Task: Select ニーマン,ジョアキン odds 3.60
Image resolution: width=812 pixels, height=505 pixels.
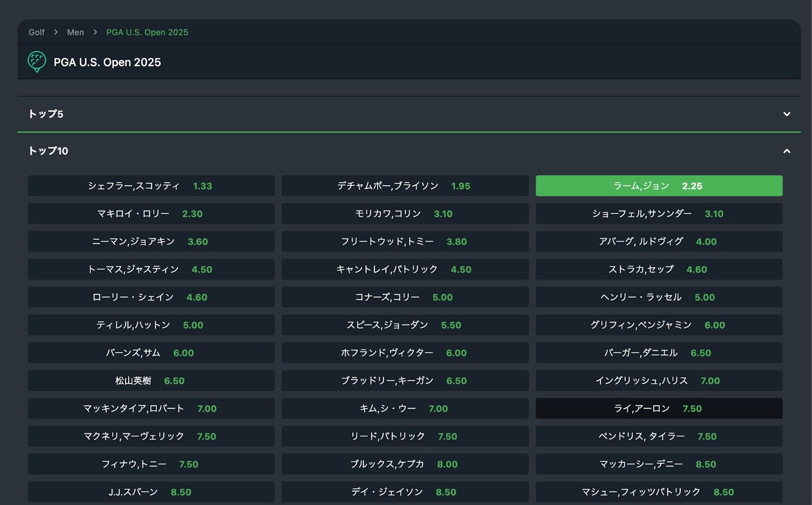Action: [151, 241]
